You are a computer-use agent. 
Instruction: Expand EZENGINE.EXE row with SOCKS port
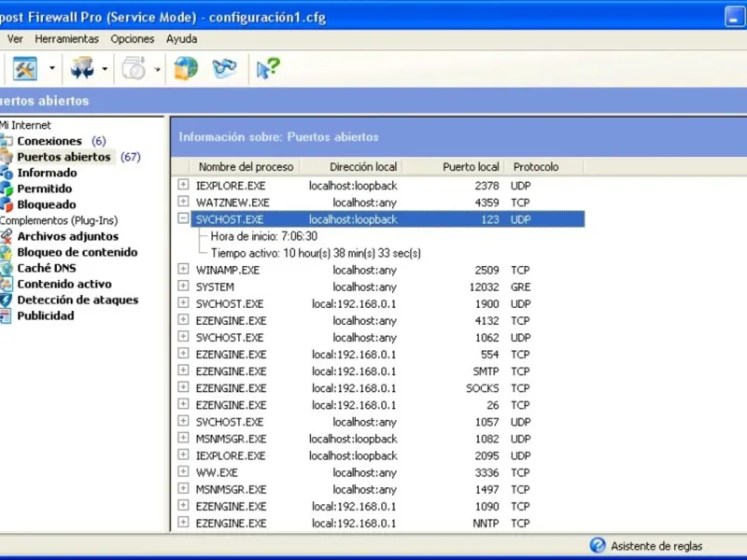click(183, 387)
